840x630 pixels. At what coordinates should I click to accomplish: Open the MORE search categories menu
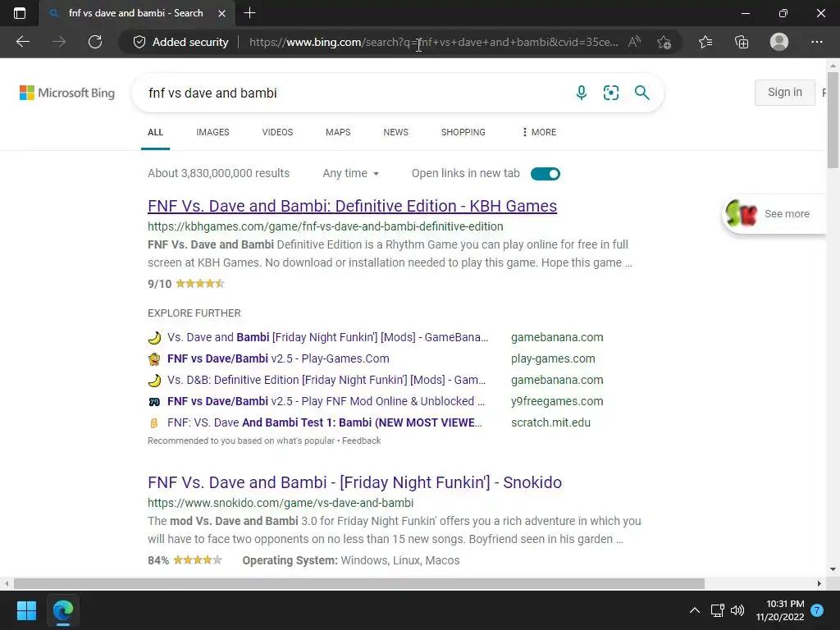pyautogui.click(x=539, y=132)
